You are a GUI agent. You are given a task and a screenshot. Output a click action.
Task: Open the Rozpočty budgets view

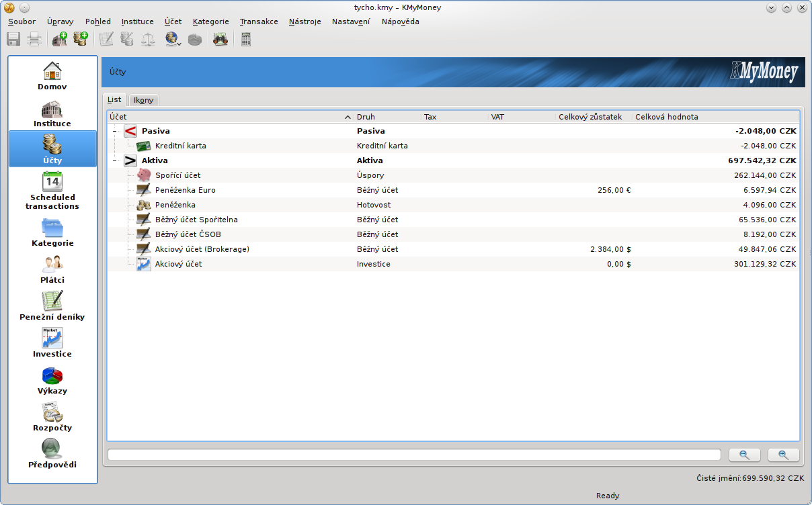pyautogui.click(x=52, y=417)
